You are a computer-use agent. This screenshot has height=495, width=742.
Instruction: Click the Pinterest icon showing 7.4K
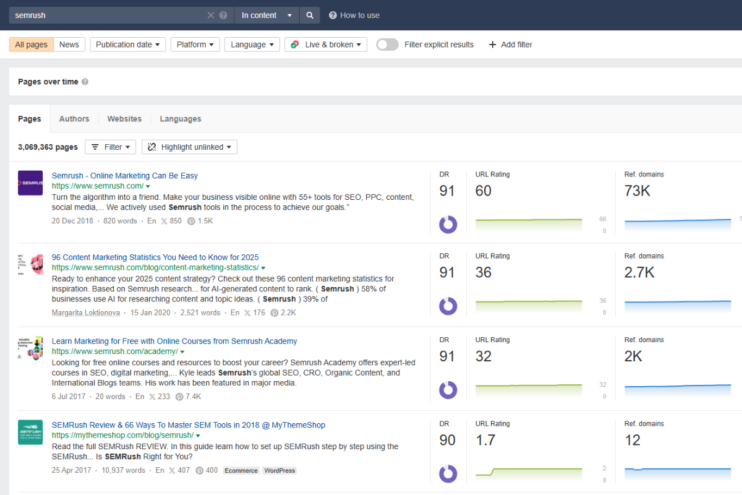179,397
